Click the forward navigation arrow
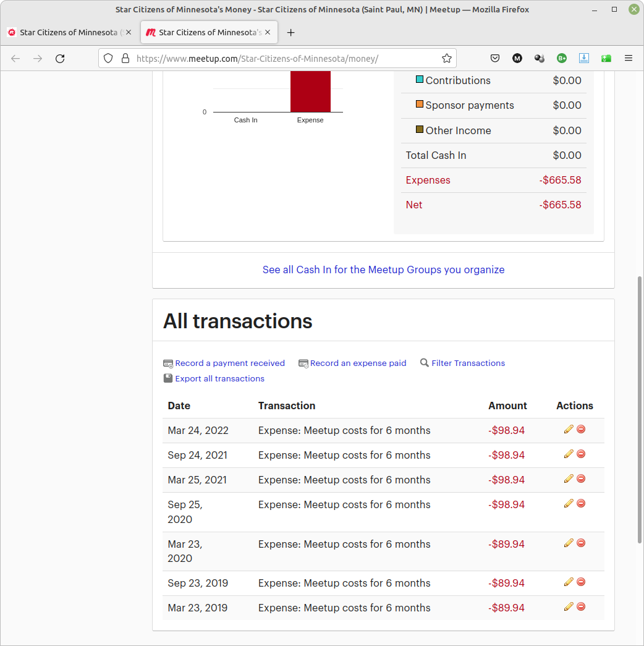The width and height of the screenshot is (644, 646). (x=38, y=59)
